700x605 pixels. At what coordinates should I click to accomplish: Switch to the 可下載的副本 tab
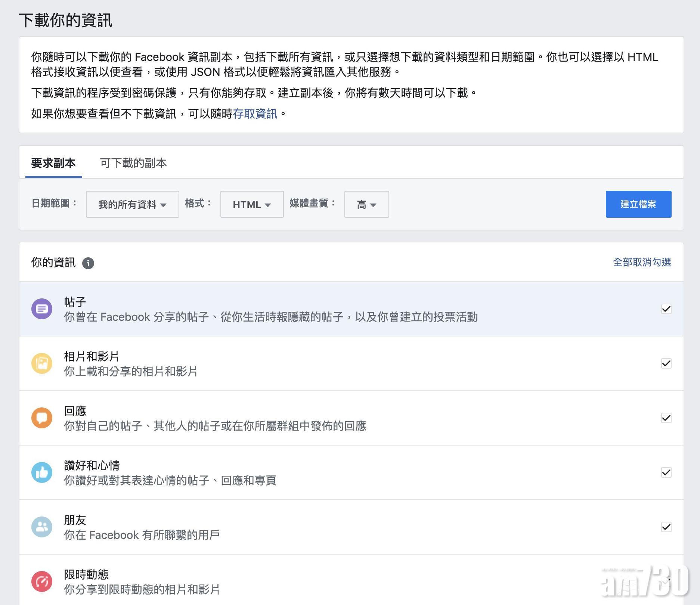(x=133, y=163)
